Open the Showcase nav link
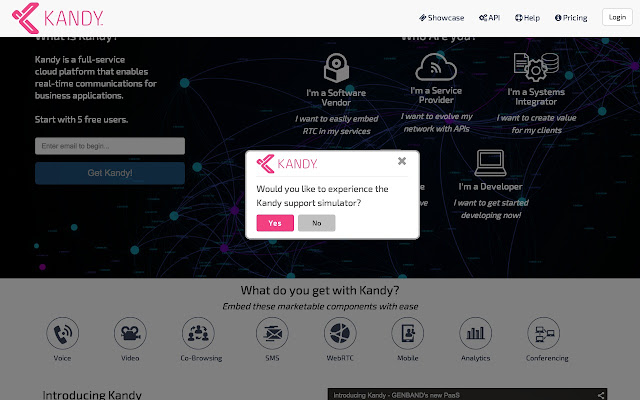 442,18
